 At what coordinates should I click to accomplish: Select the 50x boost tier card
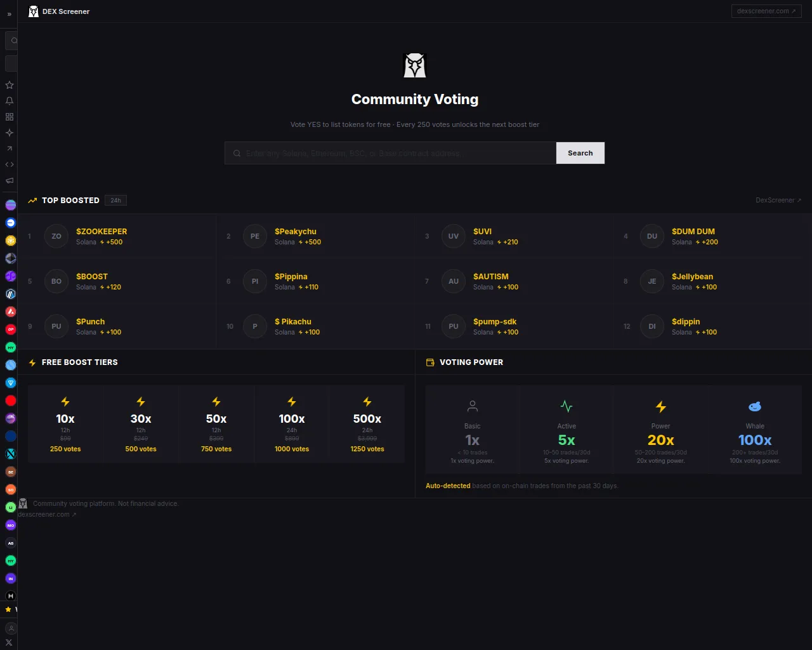click(x=216, y=424)
